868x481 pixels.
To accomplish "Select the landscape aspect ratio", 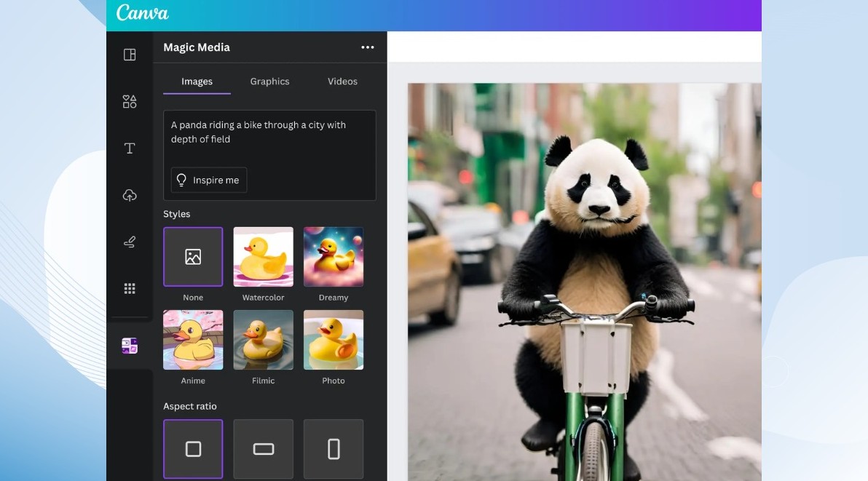I will point(264,449).
